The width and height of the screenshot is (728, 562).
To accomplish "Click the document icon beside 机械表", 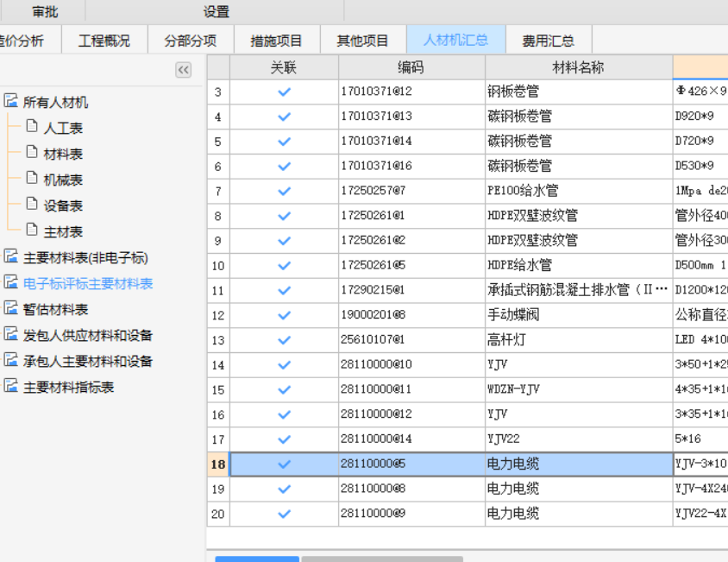I will (x=32, y=178).
